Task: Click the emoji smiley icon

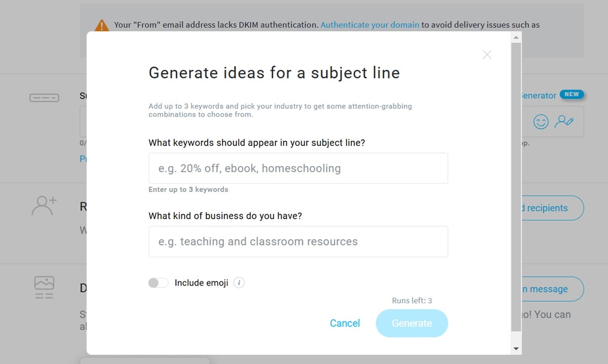Action: point(541,122)
